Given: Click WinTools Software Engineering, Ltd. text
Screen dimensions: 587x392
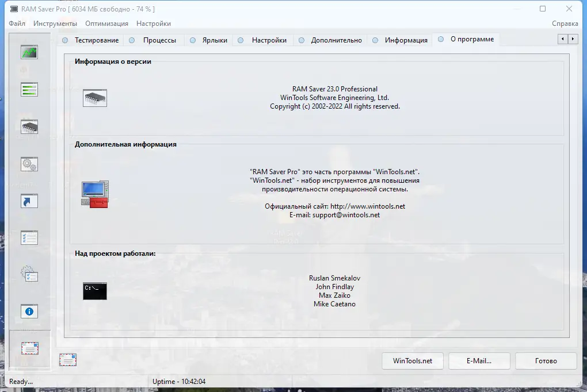Looking at the screenshot, I should tap(335, 98).
